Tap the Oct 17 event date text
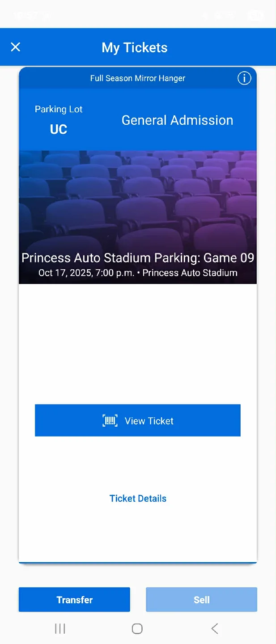 coord(137,273)
